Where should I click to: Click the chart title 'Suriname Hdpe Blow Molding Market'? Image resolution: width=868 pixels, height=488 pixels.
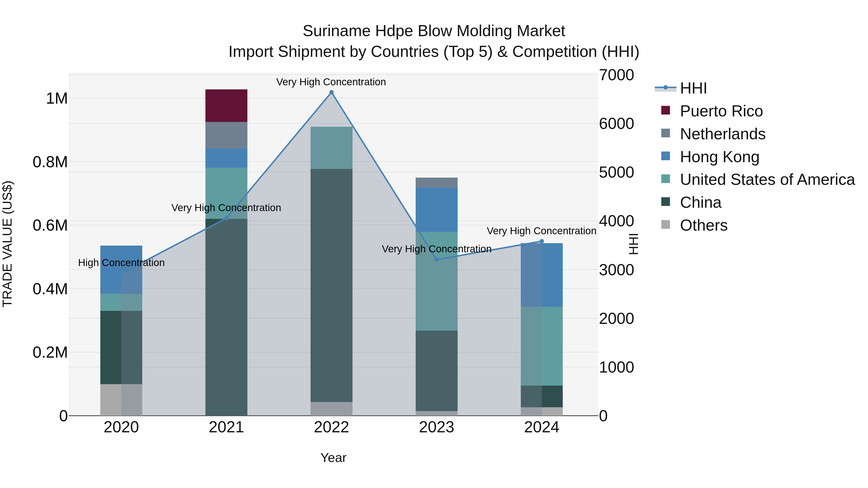(x=434, y=31)
